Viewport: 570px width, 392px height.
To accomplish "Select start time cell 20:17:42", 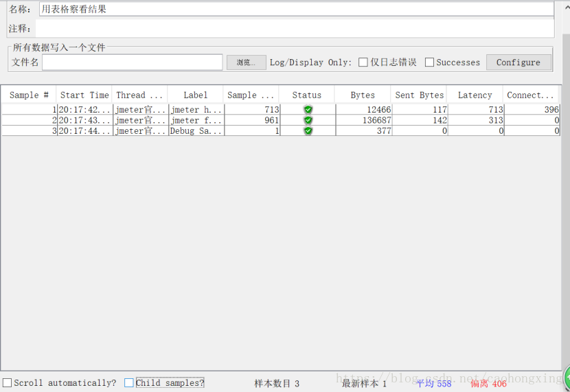I will pos(84,109).
